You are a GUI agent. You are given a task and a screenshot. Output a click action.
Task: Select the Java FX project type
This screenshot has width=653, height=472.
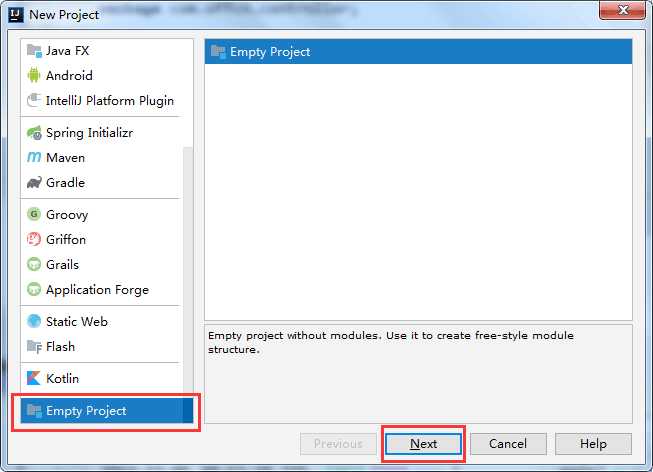click(101, 51)
